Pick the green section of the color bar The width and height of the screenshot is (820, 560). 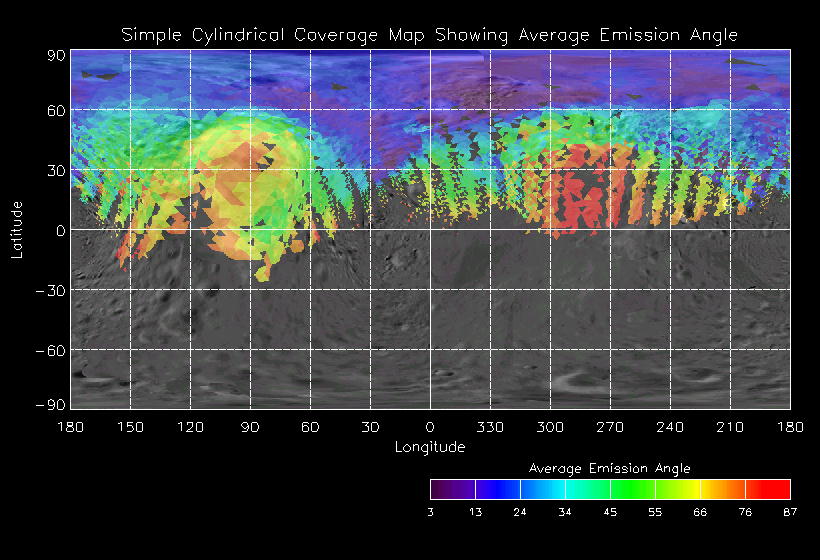click(x=625, y=489)
